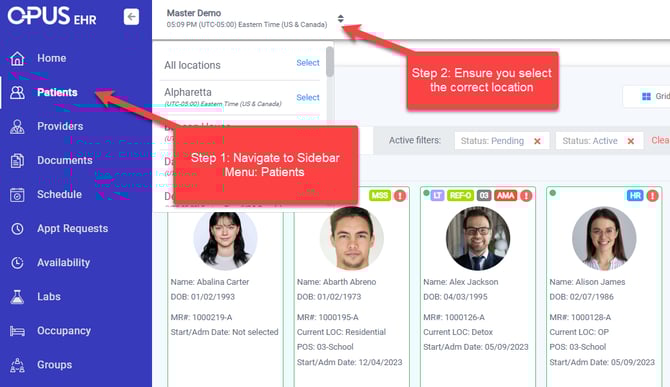Collapse sidebar with the back arrow button
This screenshot has width=670, height=387.
coord(131,17)
